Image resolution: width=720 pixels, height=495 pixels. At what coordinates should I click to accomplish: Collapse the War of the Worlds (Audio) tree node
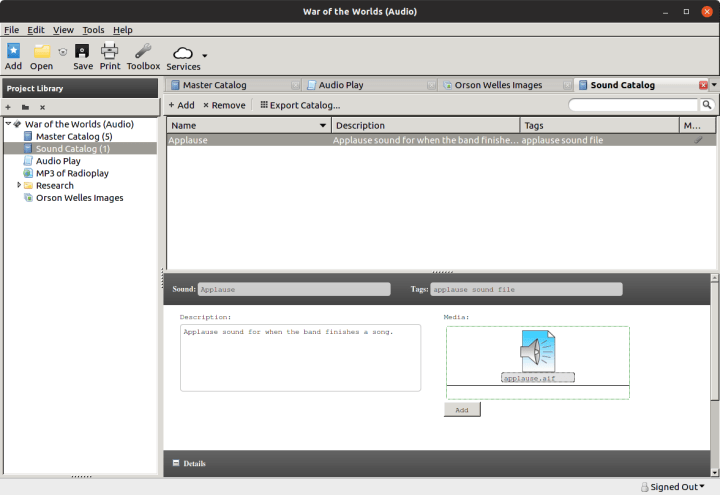click(x=8, y=124)
